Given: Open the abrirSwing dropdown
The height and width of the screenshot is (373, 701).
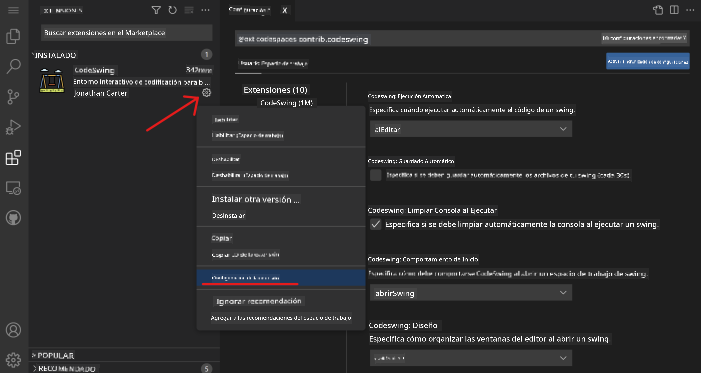Looking at the screenshot, I should click(471, 293).
